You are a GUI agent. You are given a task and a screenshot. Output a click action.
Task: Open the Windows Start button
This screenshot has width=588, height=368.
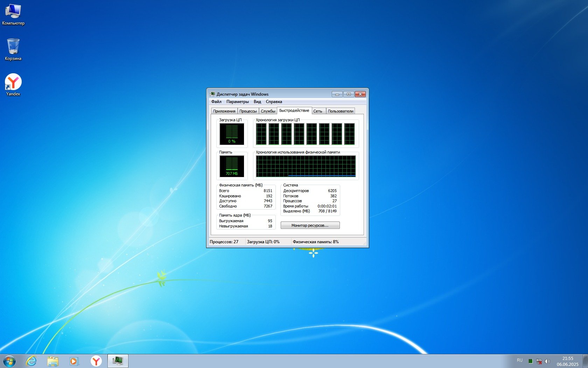[9, 361]
